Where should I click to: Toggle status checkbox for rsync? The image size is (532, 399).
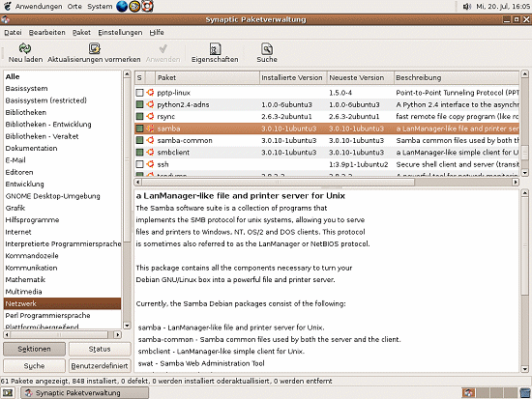[139, 116]
